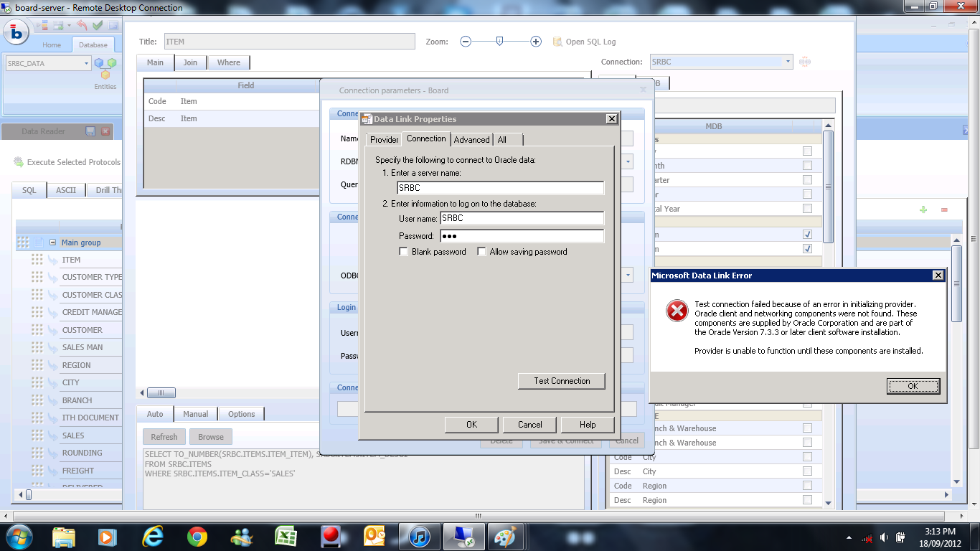The width and height of the screenshot is (980, 551).
Task: Open the SRBC_DATA database dropdown
Action: click(87, 63)
